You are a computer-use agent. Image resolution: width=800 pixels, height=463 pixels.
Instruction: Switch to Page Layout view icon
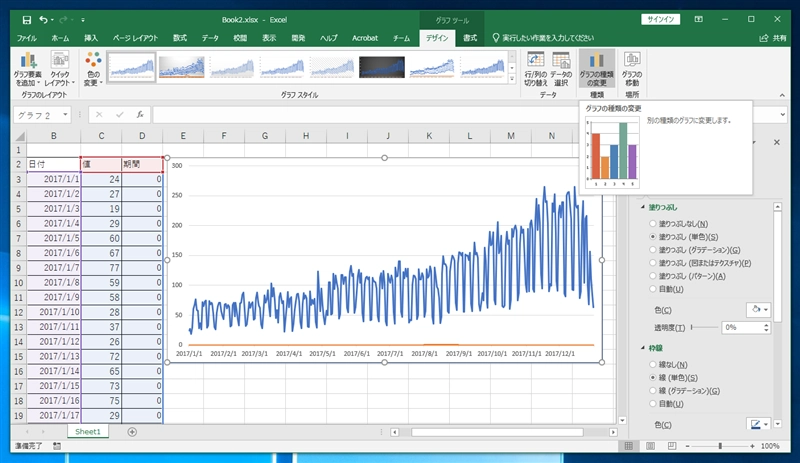(x=651, y=446)
